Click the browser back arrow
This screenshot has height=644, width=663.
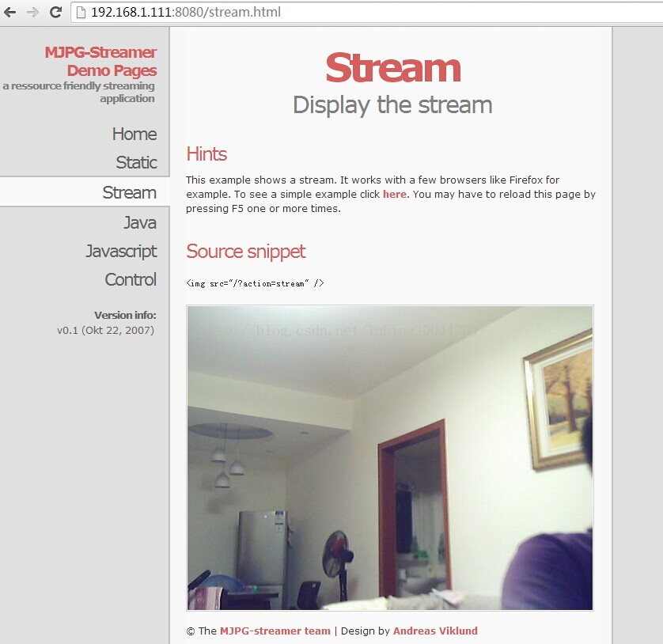10,12
